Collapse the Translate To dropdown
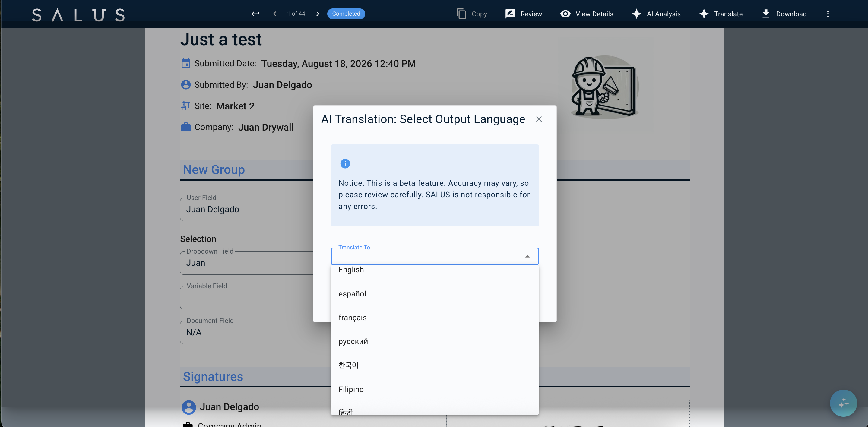Image resolution: width=868 pixels, height=427 pixels. [527, 256]
